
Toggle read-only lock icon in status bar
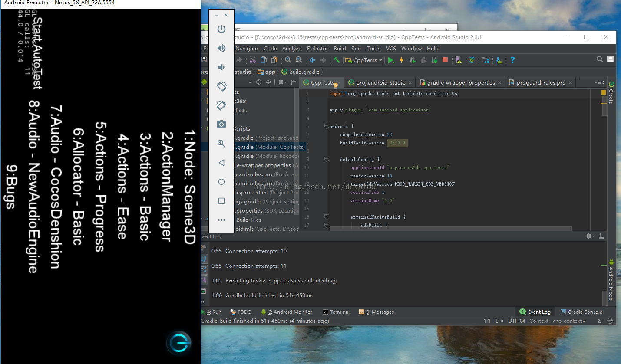coord(599,321)
